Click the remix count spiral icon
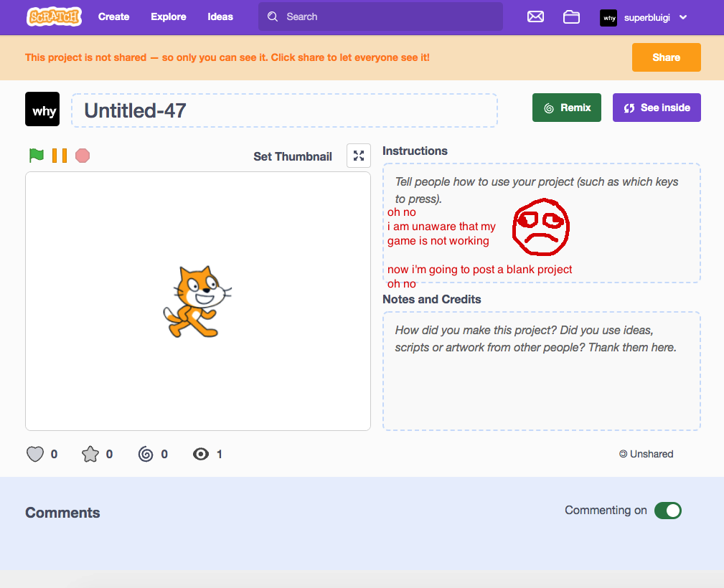 146,454
